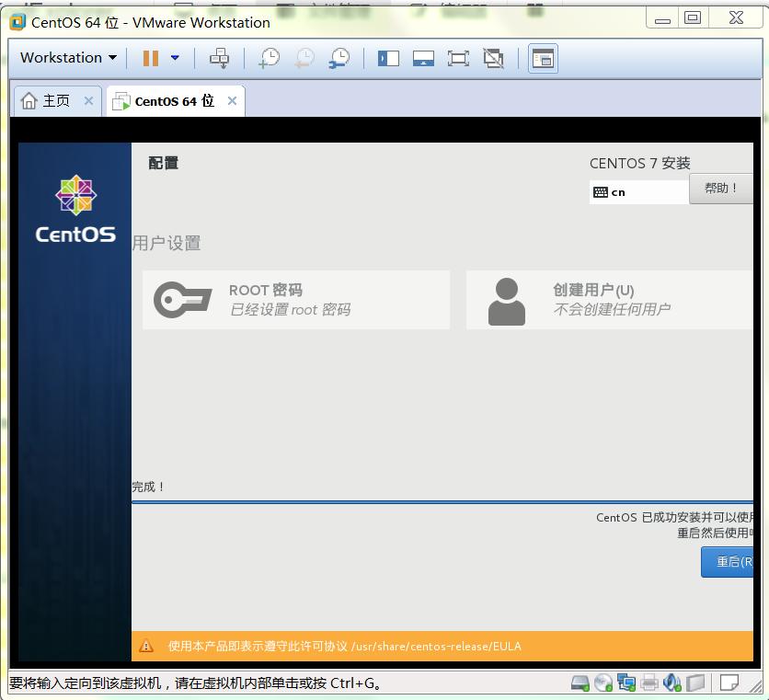The image size is (769, 700).
Task: Click the root password key icon
Action: (183, 300)
